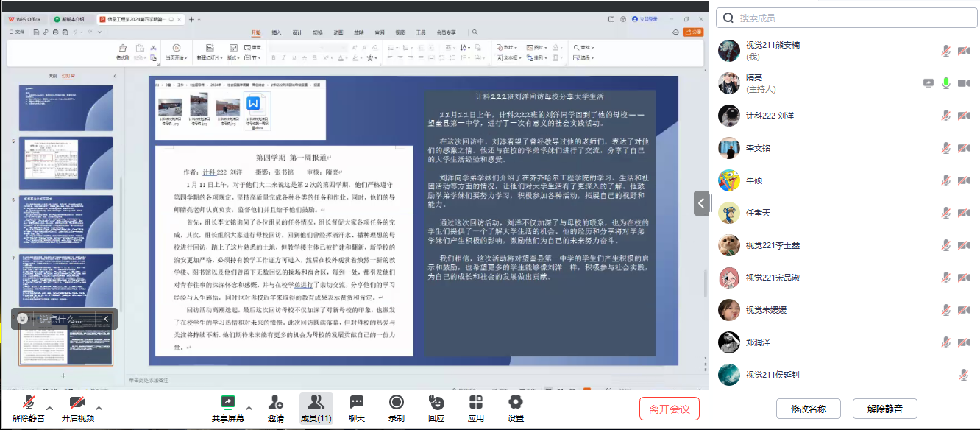
Task: Expand audio options arrow beside 解除静音
Action: 50,408
